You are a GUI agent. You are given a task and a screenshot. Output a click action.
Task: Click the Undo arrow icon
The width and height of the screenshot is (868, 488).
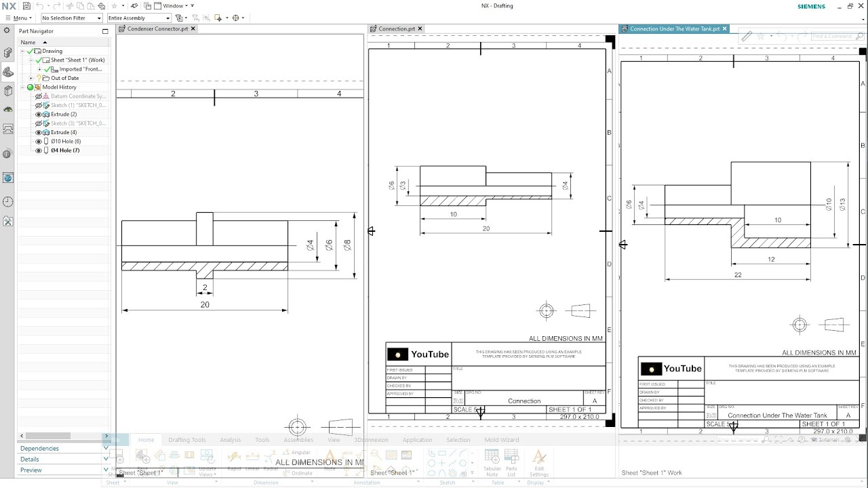pos(39,5)
